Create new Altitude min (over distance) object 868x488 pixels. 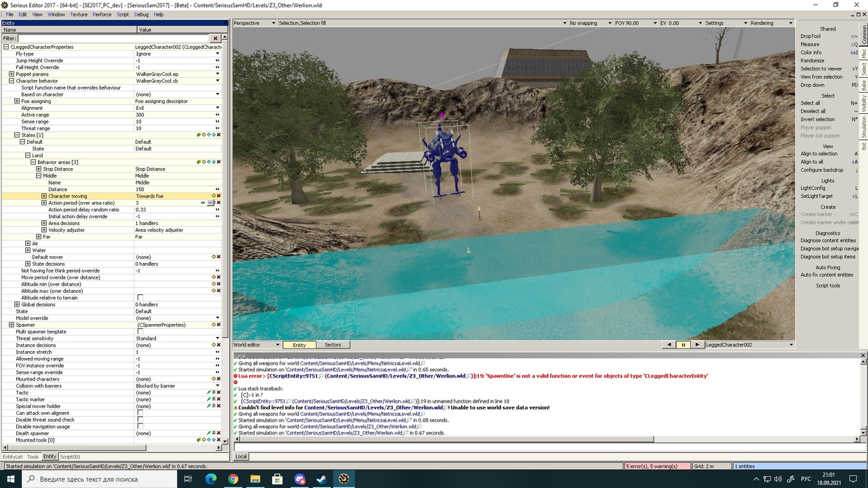pos(214,284)
